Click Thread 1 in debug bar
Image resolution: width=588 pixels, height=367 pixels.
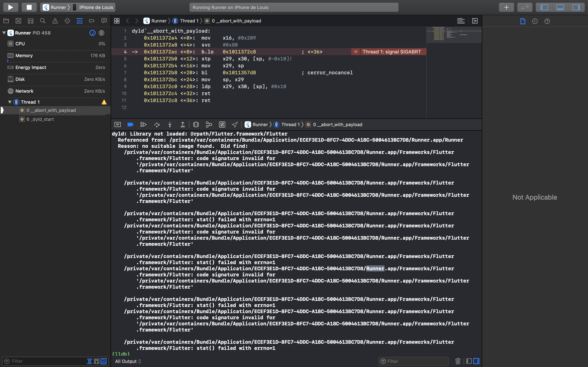point(287,125)
